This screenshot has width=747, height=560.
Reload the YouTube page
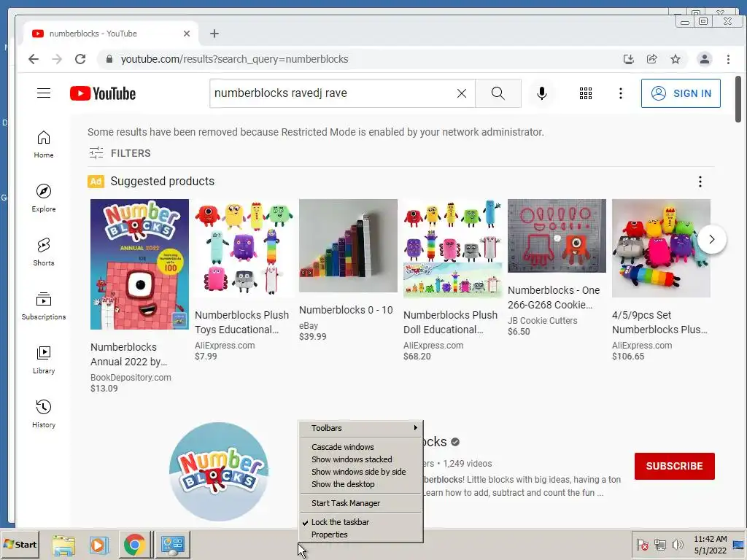(80, 59)
